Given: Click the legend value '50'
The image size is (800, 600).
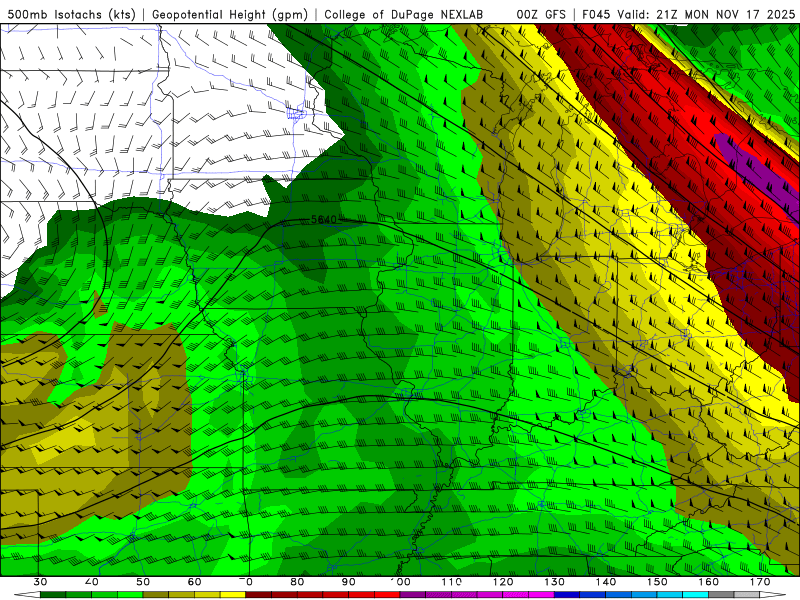Looking at the screenshot, I should point(143,582).
